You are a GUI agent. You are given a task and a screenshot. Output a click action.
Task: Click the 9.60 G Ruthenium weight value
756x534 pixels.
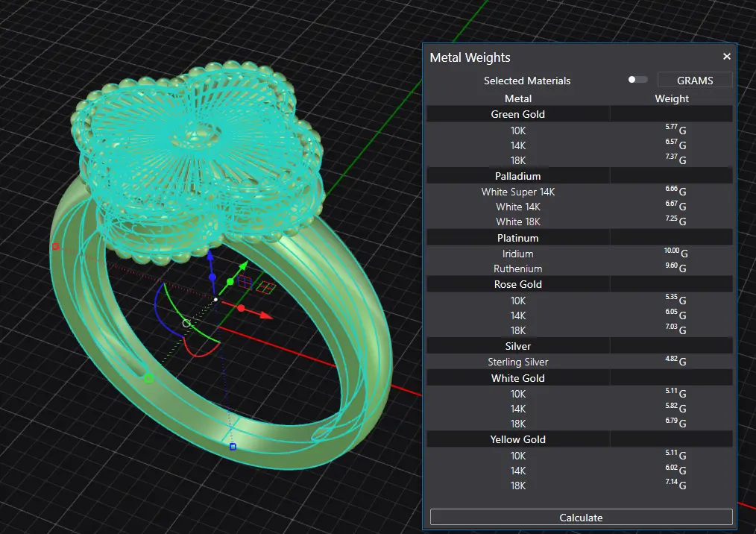coord(675,267)
